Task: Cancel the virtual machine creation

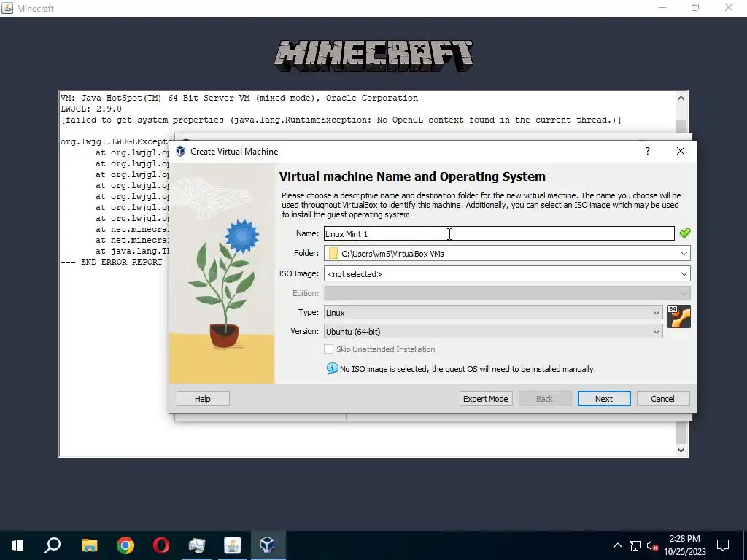Action: [x=662, y=399]
